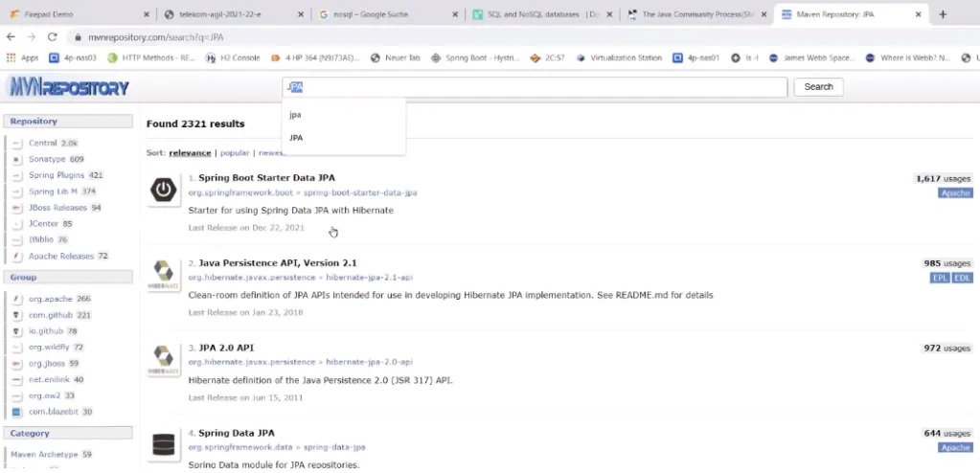
Task: Open the 4p-nas03 bookmark
Action: pos(73,57)
